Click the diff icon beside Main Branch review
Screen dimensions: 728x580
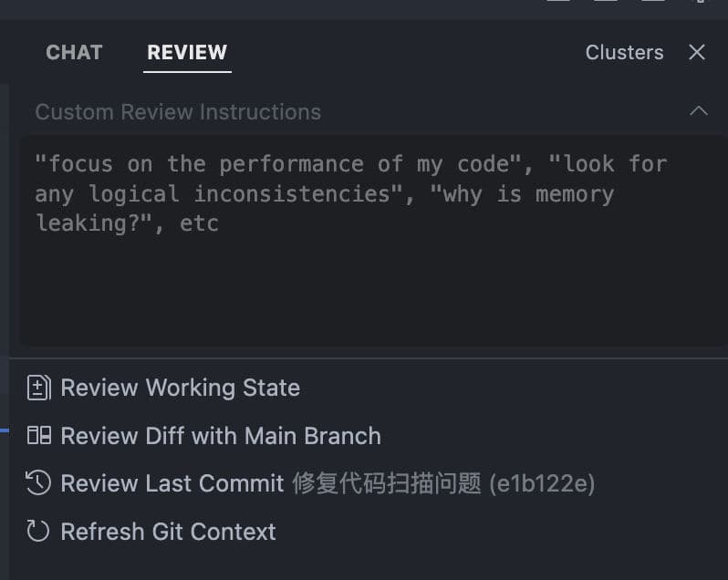click(38, 436)
